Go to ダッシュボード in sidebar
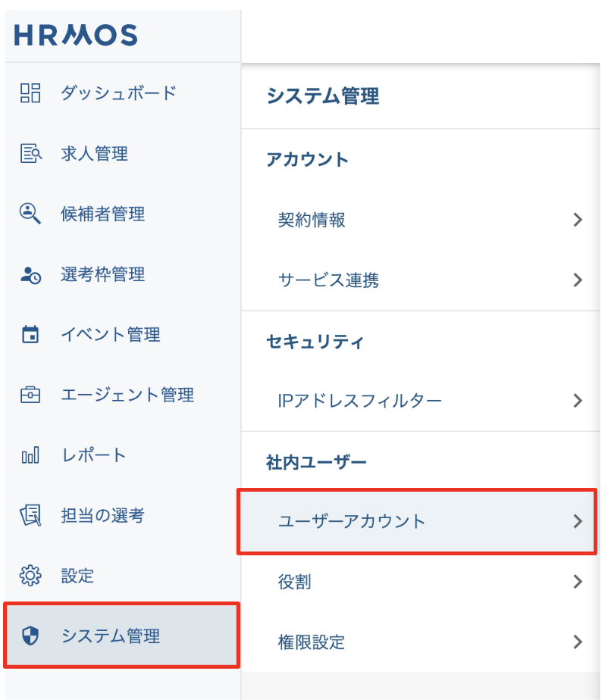Viewport: 608px width, 700px height. tap(118, 93)
